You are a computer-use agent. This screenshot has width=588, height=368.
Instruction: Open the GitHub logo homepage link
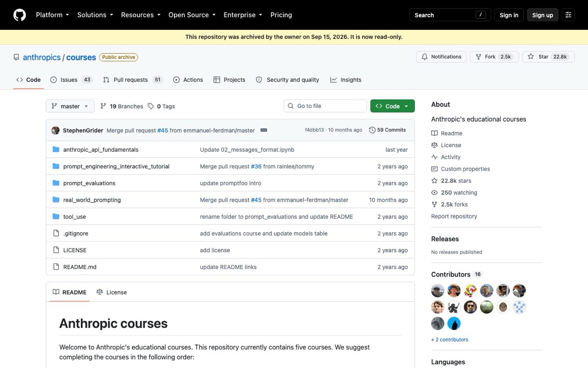tap(20, 15)
